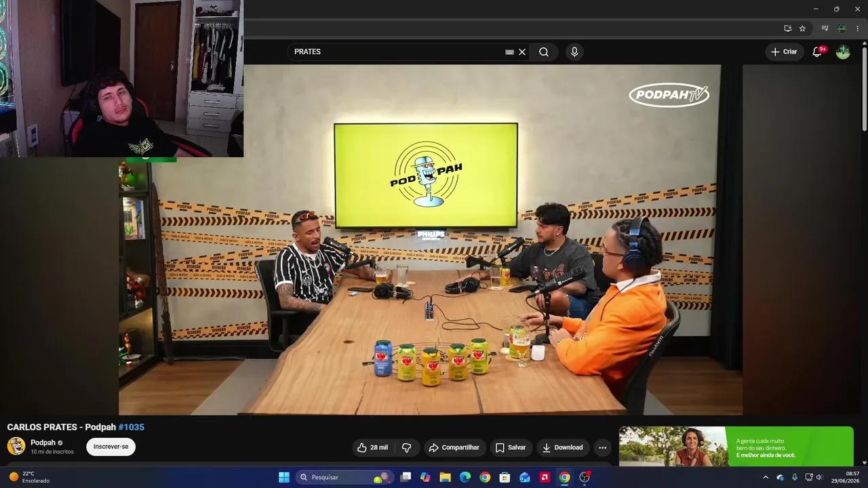Click the YouTube search magnifier button
The width and height of the screenshot is (868, 488).
(544, 52)
